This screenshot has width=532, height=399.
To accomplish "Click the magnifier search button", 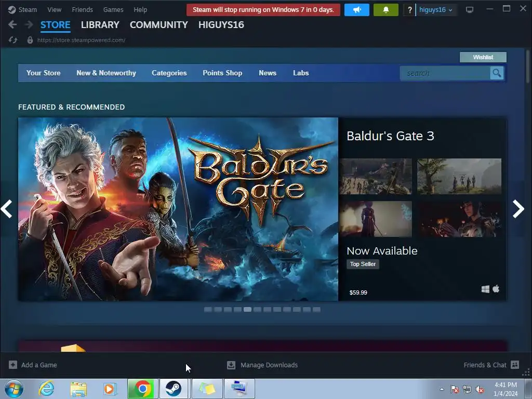I will 497,73.
